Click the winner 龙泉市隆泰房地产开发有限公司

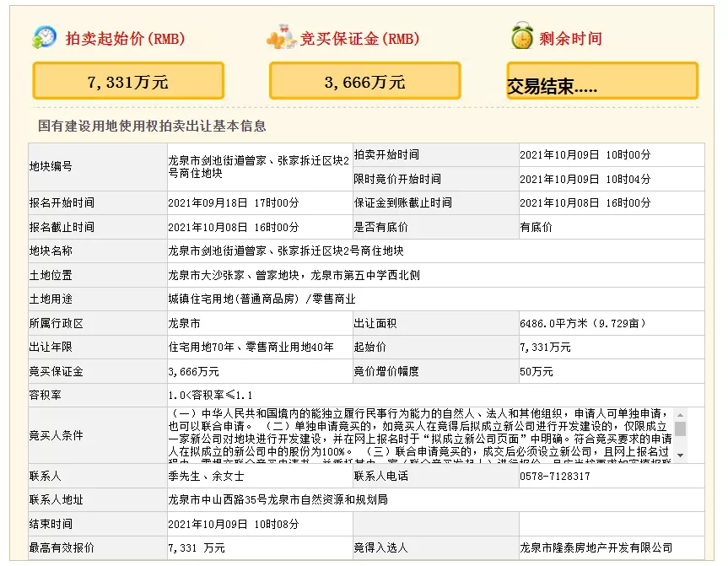tap(596, 548)
